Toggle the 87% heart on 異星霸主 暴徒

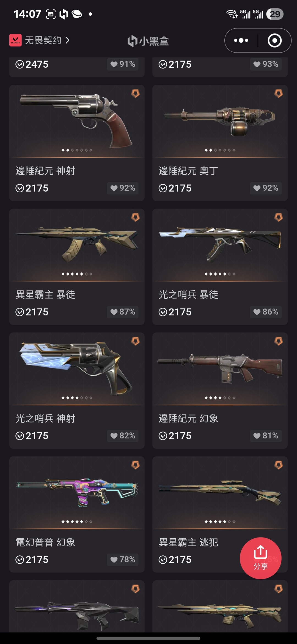pos(123,312)
